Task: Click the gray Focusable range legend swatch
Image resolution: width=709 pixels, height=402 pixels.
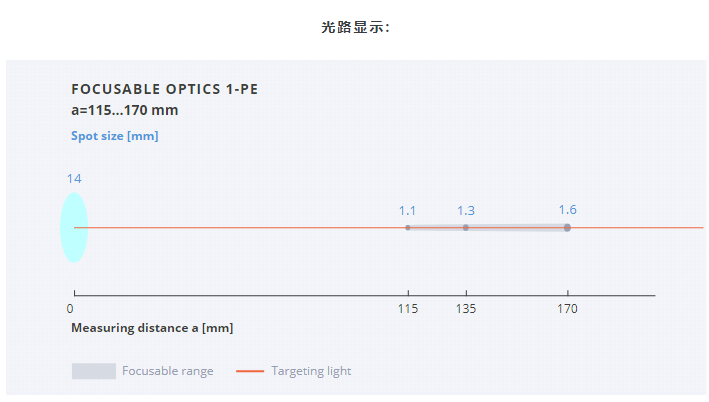Action: click(94, 371)
